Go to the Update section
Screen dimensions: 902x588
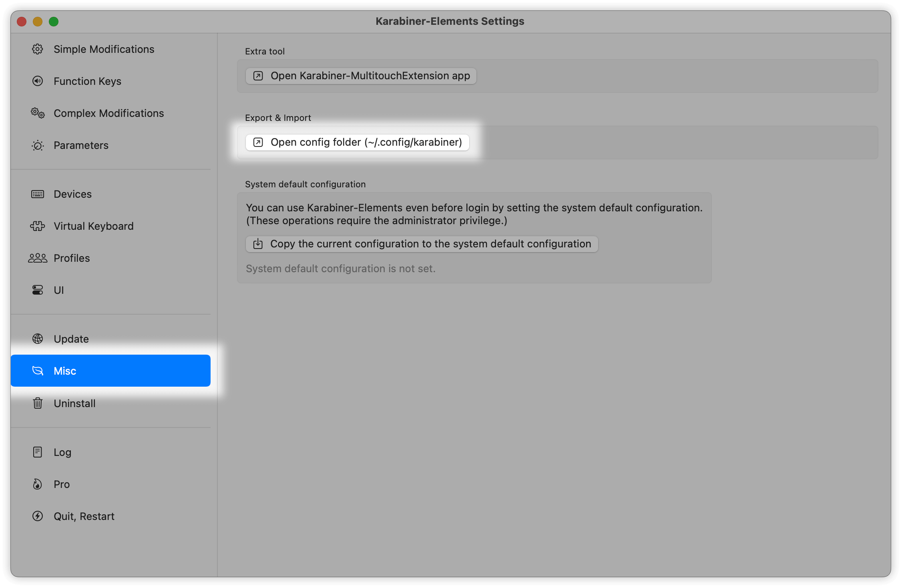(x=111, y=339)
